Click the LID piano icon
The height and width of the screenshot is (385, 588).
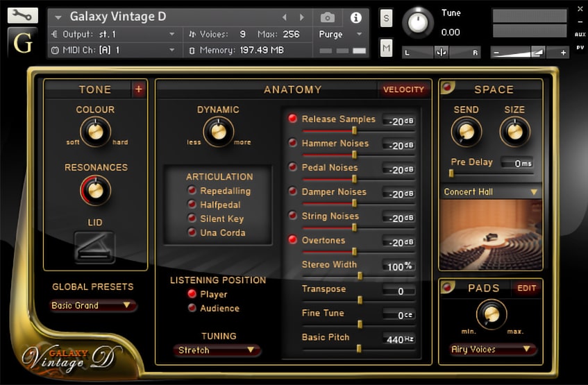point(94,248)
